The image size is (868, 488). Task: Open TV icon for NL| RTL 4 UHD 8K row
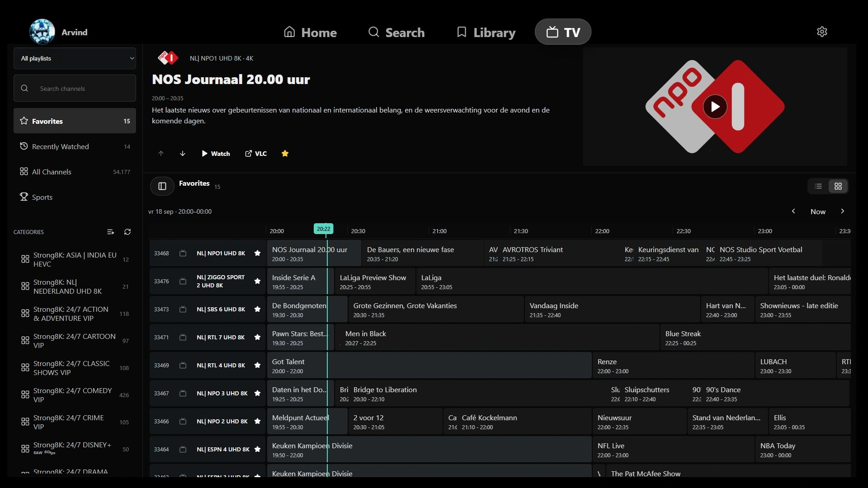(183, 365)
